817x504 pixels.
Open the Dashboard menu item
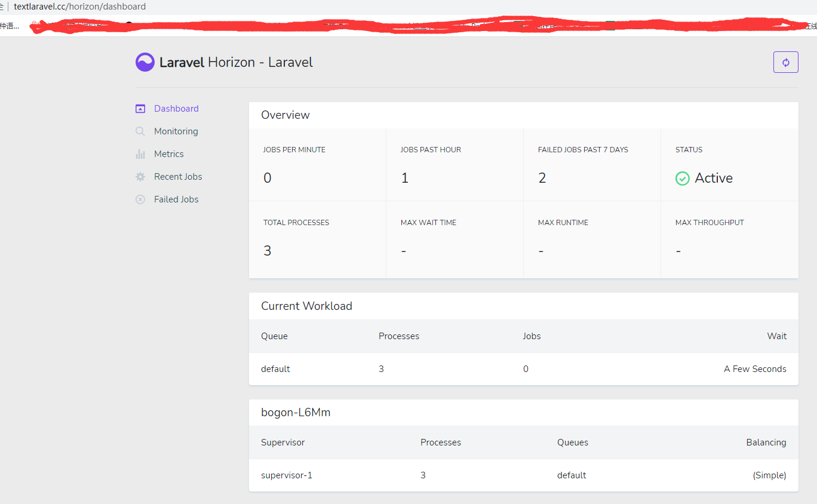click(176, 109)
